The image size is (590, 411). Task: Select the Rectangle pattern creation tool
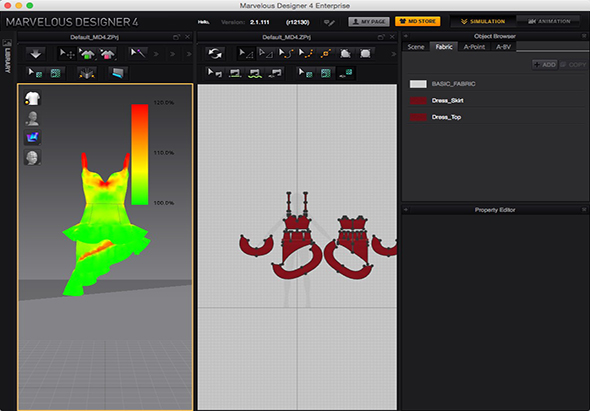pyautogui.click(x=365, y=54)
